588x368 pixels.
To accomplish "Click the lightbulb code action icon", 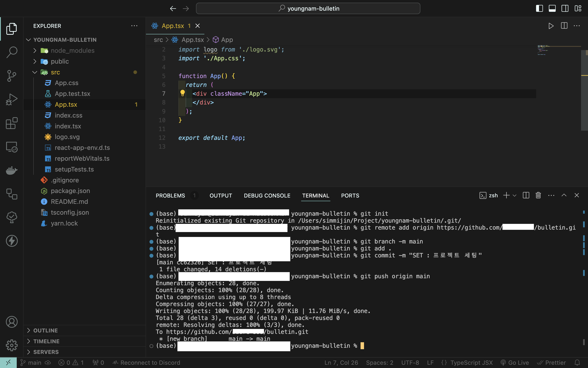I will tap(183, 93).
